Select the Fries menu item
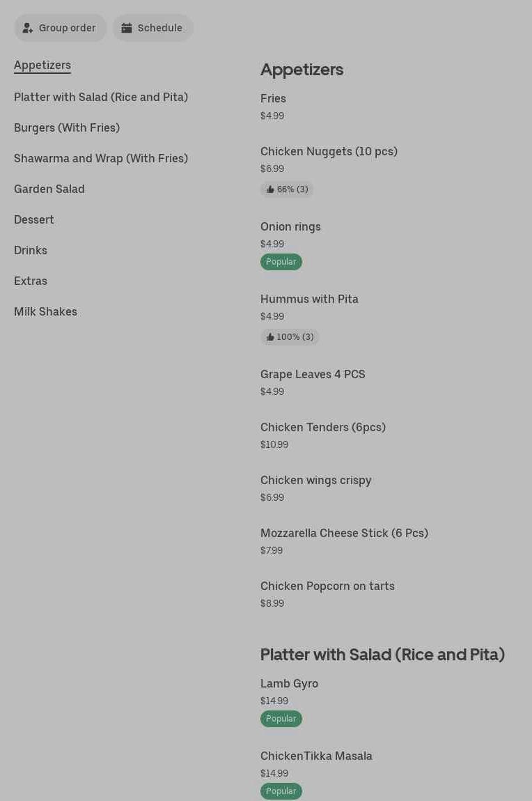This screenshot has height=801, width=532. (x=273, y=99)
